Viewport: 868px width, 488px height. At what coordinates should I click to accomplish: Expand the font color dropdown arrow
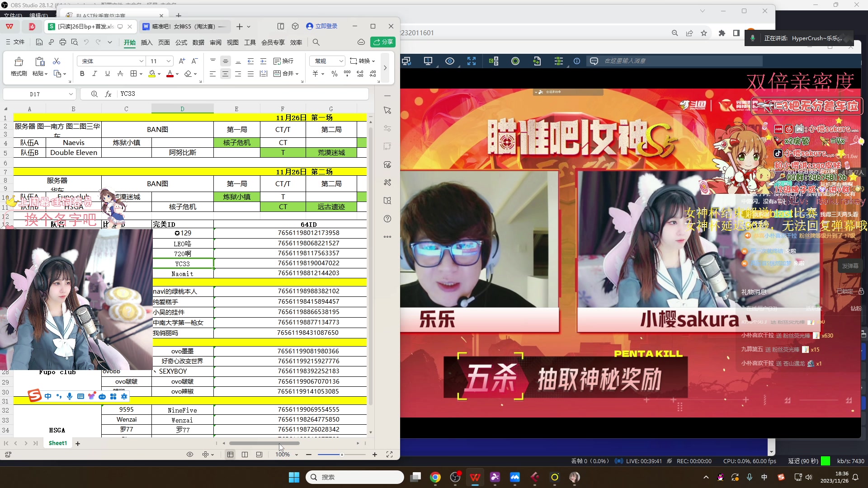tap(177, 74)
